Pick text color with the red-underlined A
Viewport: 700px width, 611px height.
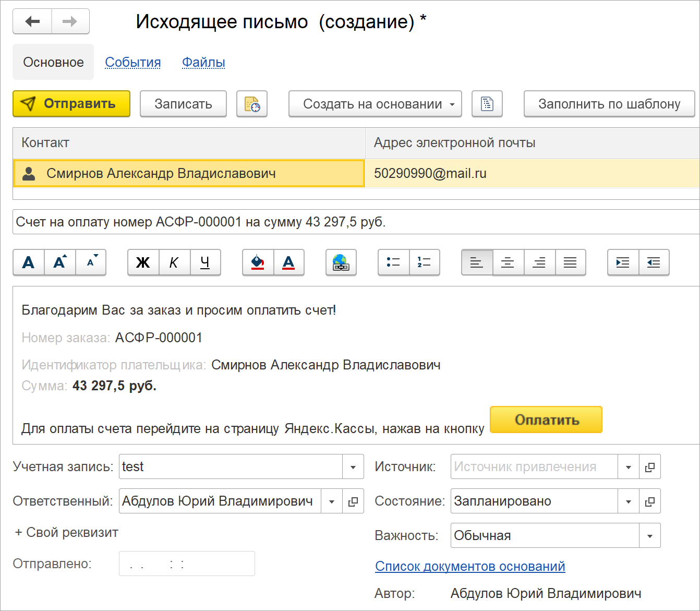(288, 262)
